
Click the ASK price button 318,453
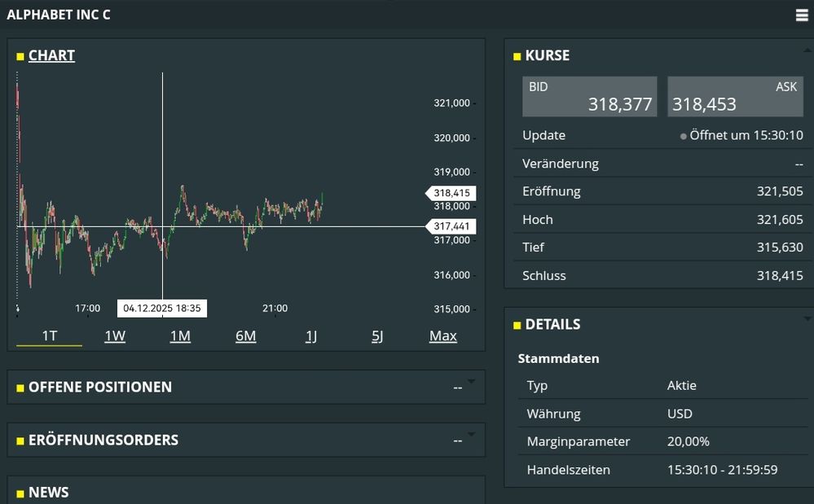point(735,97)
